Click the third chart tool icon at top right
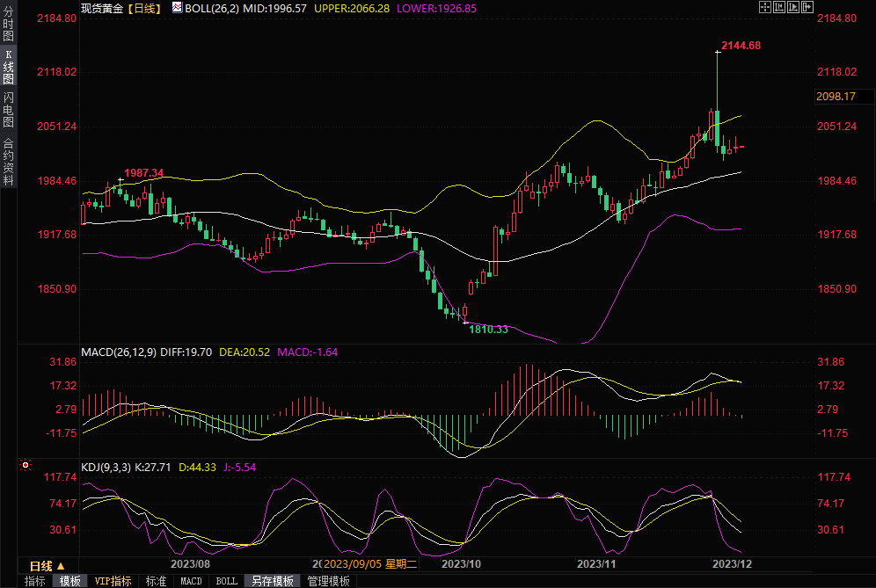 click(x=792, y=7)
